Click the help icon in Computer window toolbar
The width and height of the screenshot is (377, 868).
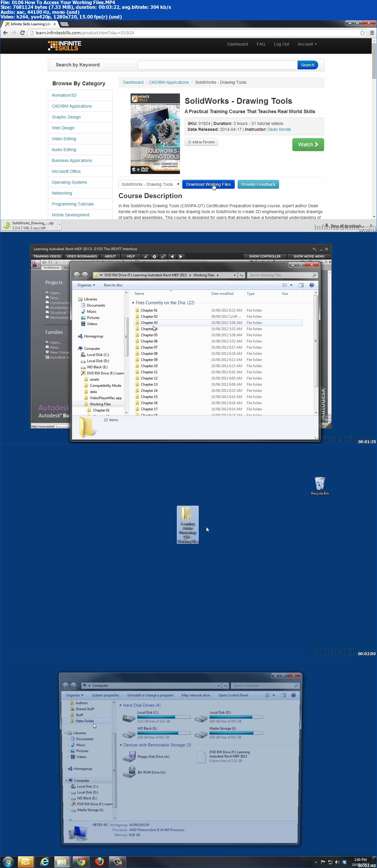click(293, 695)
